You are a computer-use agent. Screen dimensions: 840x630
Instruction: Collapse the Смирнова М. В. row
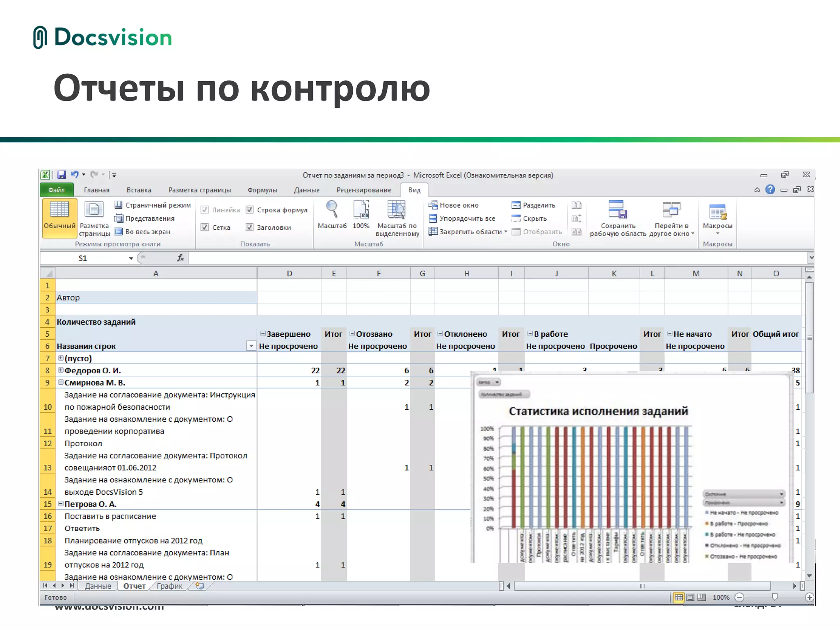[60, 382]
